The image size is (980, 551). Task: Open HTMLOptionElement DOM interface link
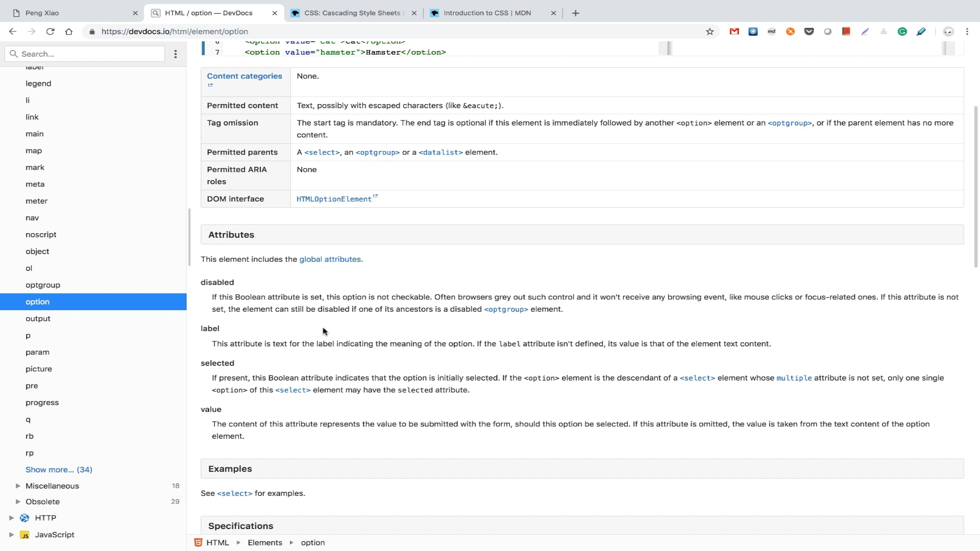click(x=334, y=199)
